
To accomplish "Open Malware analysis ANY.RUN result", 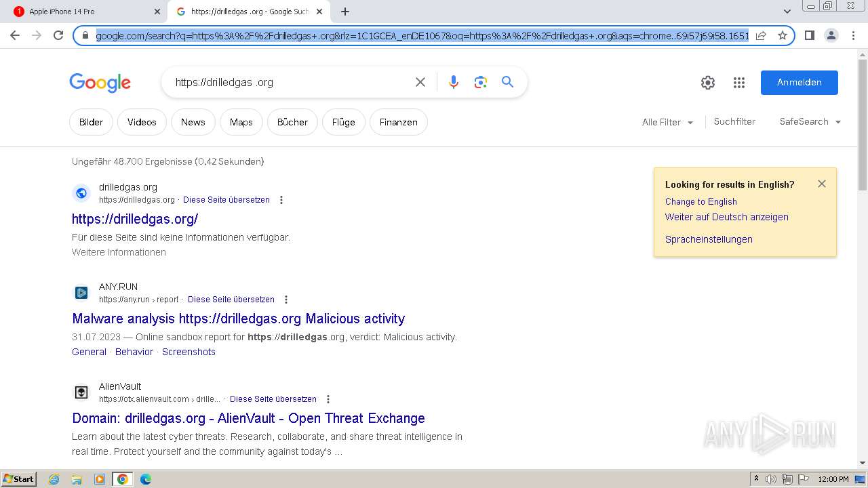I will tap(239, 319).
